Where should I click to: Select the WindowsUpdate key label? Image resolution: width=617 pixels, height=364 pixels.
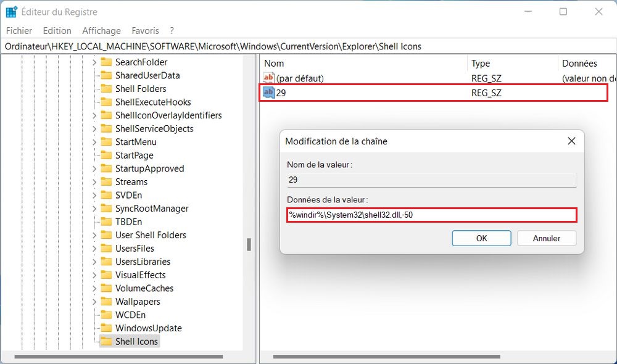click(x=148, y=328)
